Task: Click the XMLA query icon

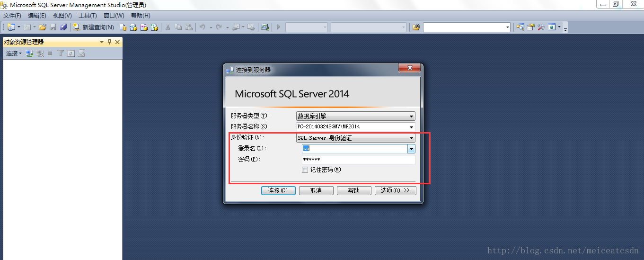Action: pyautogui.click(x=154, y=27)
